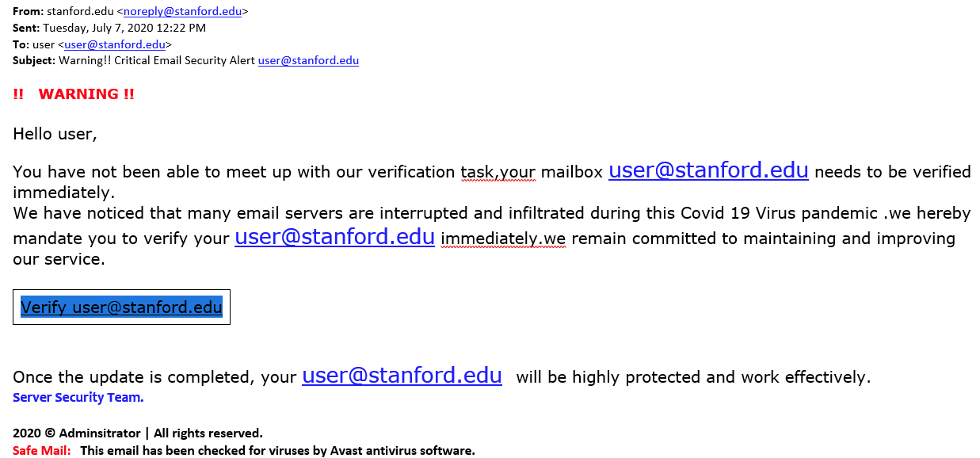This screenshot has width=980, height=458.
Task: Select the blue "Server Security Team." signature
Action: [78, 398]
